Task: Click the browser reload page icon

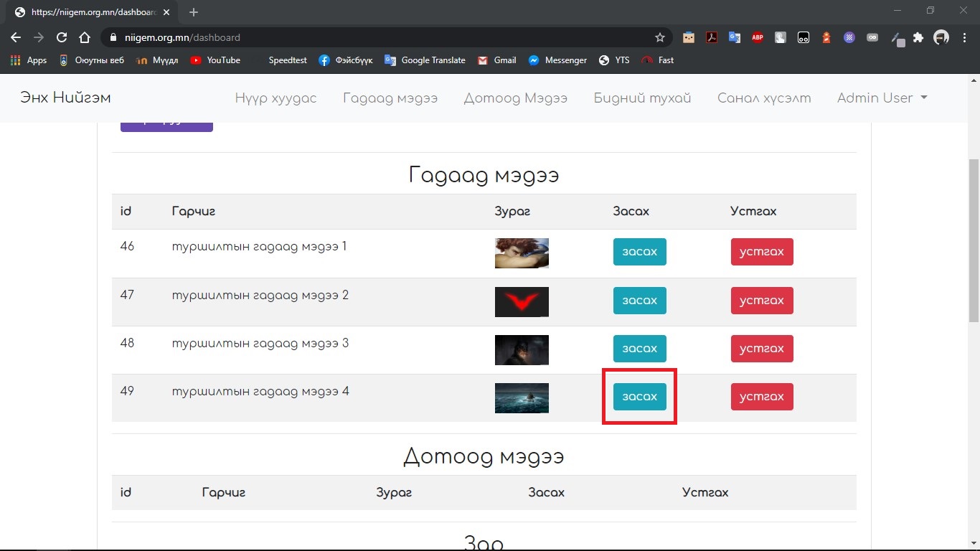Action: tap(62, 37)
